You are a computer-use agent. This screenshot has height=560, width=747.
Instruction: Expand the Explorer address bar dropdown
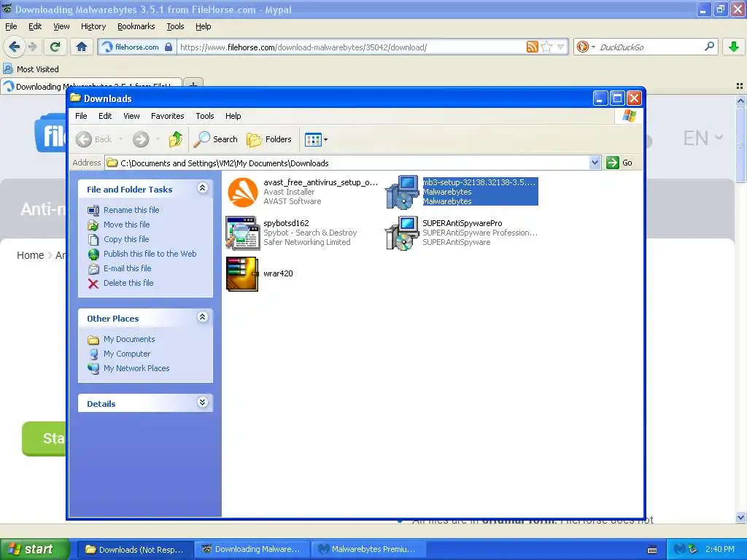pos(595,163)
